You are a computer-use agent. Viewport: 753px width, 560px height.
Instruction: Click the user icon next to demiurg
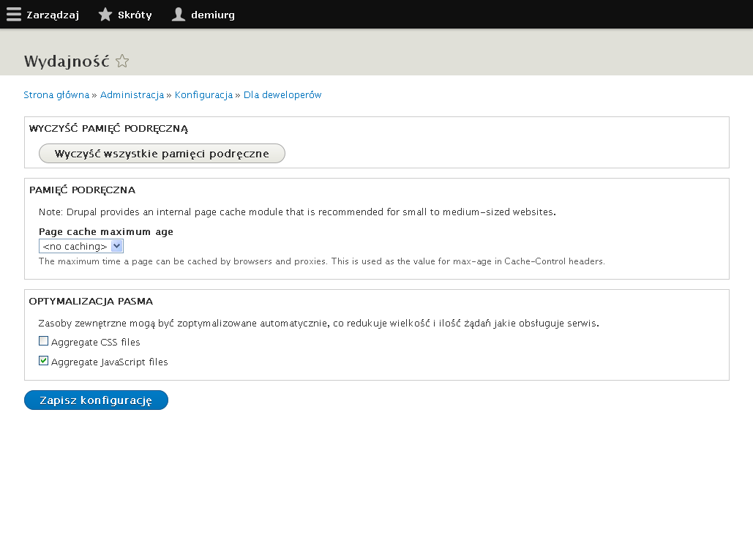pyautogui.click(x=178, y=14)
